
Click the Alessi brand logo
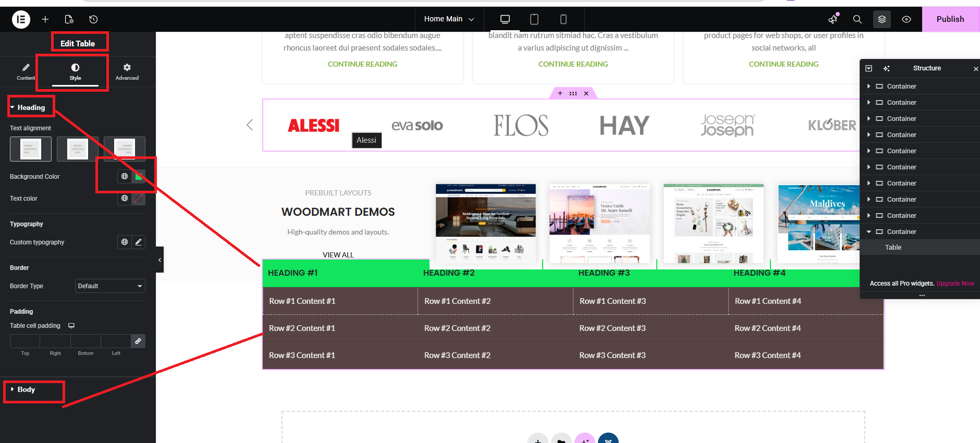pyautogui.click(x=313, y=126)
